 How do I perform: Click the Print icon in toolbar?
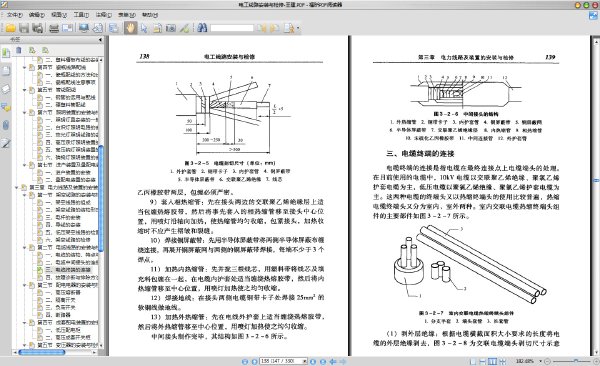pyautogui.click(x=54, y=28)
